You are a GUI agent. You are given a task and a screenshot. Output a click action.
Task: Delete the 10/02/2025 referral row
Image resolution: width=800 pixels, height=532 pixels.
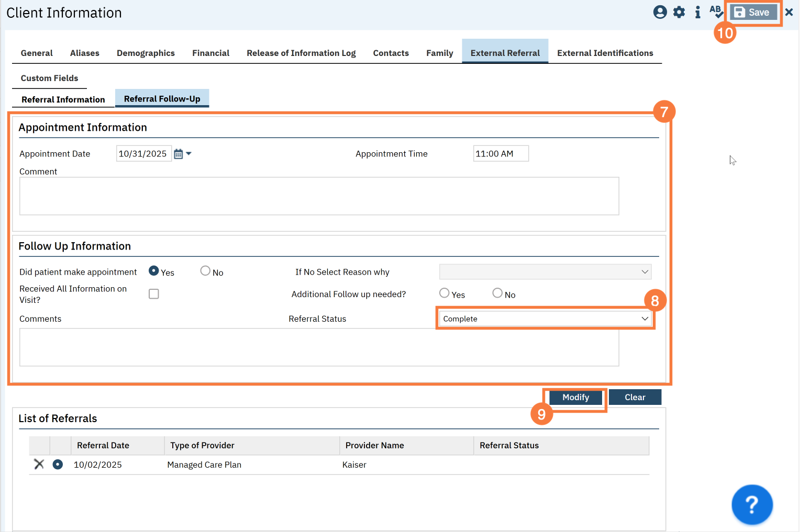[x=39, y=465]
